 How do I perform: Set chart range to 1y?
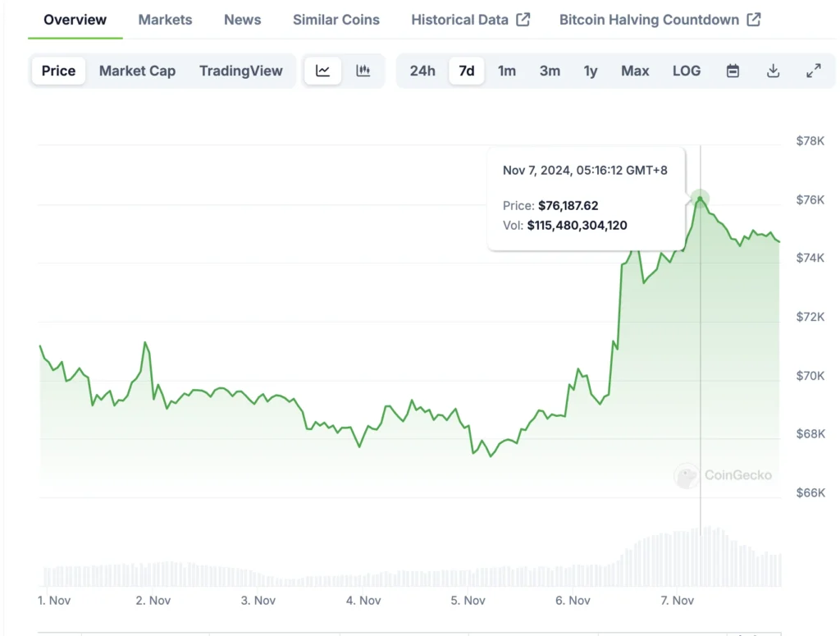point(591,71)
